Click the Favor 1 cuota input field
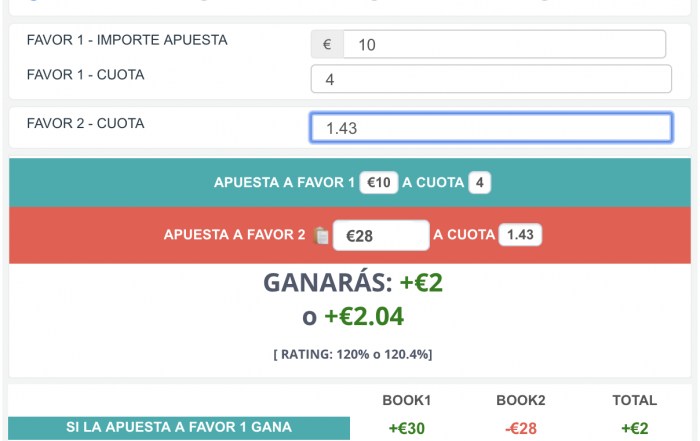The image size is (700, 441). pyautogui.click(x=490, y=79)
